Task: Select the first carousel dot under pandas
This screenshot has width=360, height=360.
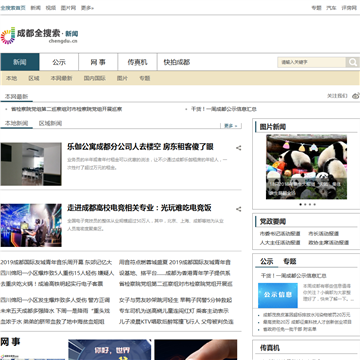Action: pos(300,204)
